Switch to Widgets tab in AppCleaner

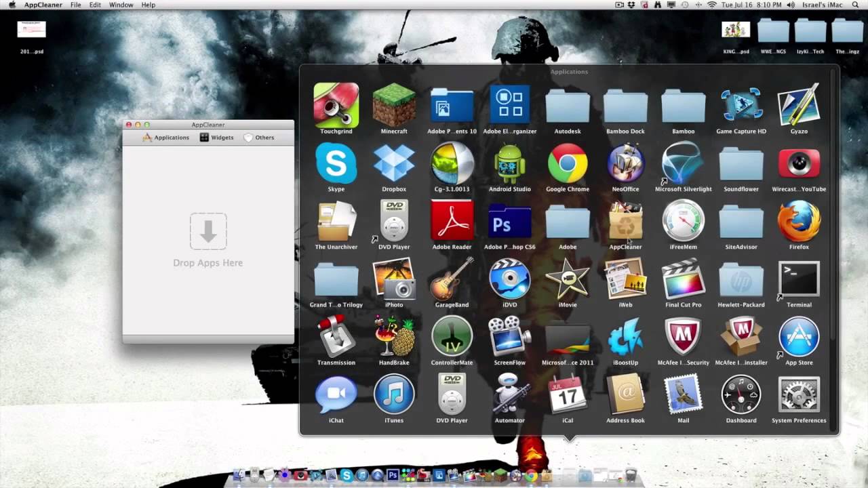(x=217, y=138)
